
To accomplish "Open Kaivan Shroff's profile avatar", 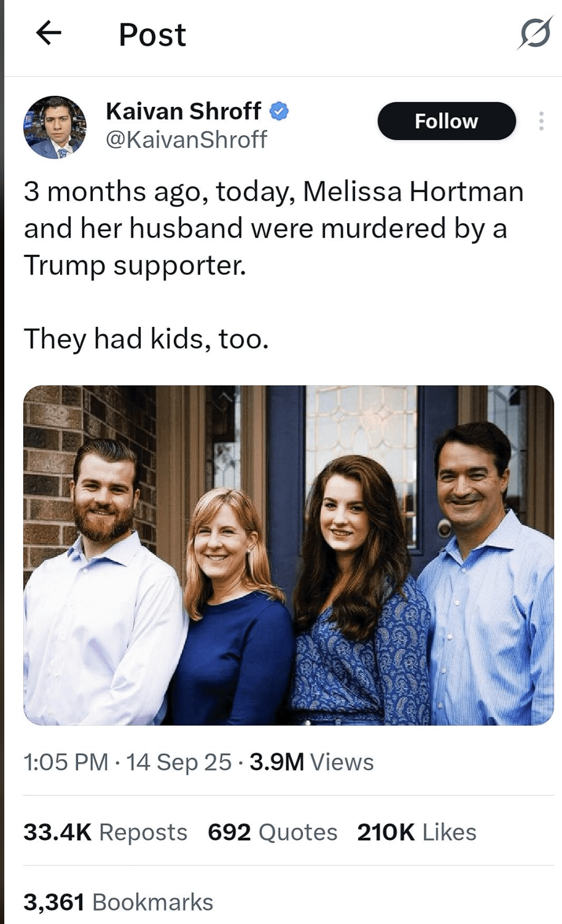I will click(x=55, y=127).
